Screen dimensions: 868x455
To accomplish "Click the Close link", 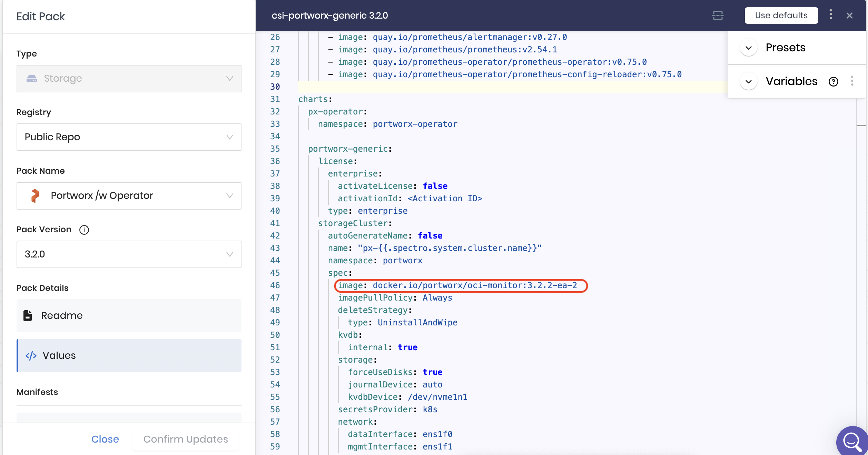I will coord(105,439).
